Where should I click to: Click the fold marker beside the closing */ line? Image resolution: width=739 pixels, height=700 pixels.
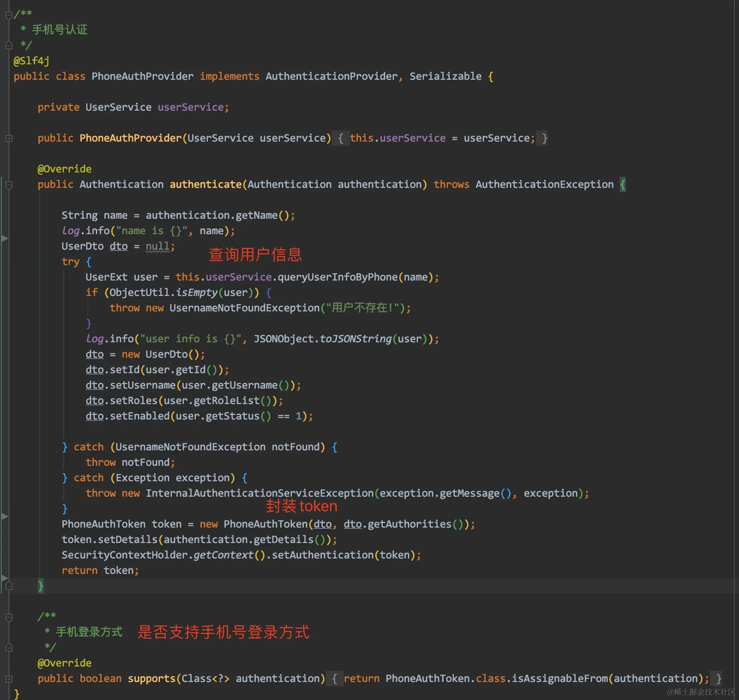[9, 45]
